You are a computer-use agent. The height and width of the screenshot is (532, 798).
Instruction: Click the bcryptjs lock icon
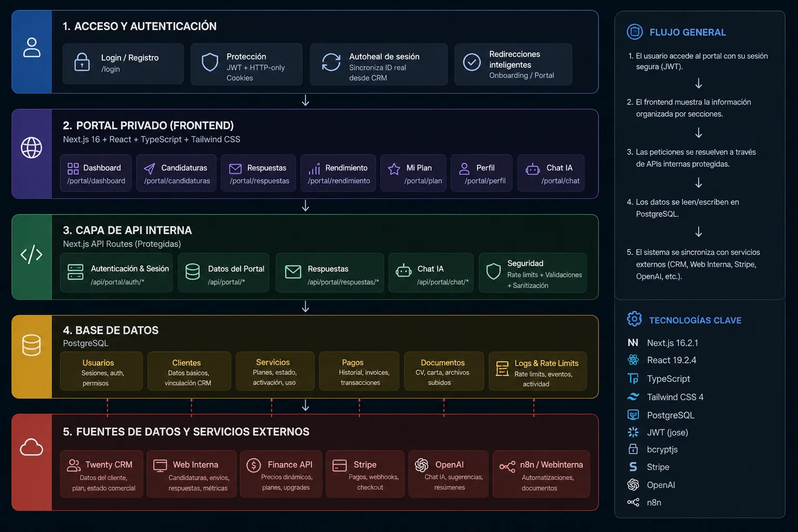(x=633, y=449)
